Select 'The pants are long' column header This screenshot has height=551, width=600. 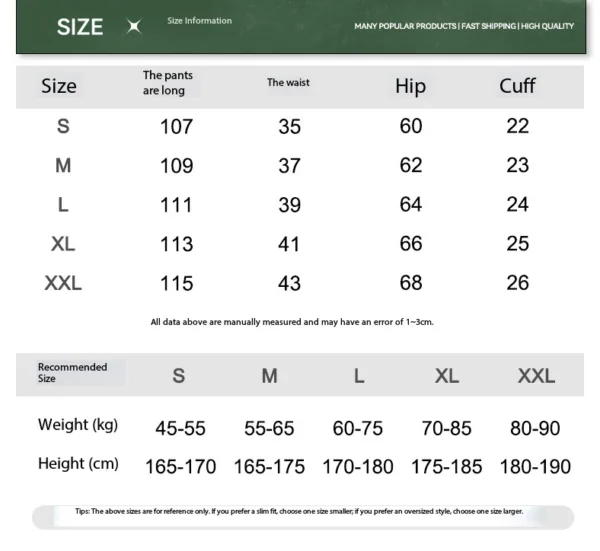click(x=168, y=83)
